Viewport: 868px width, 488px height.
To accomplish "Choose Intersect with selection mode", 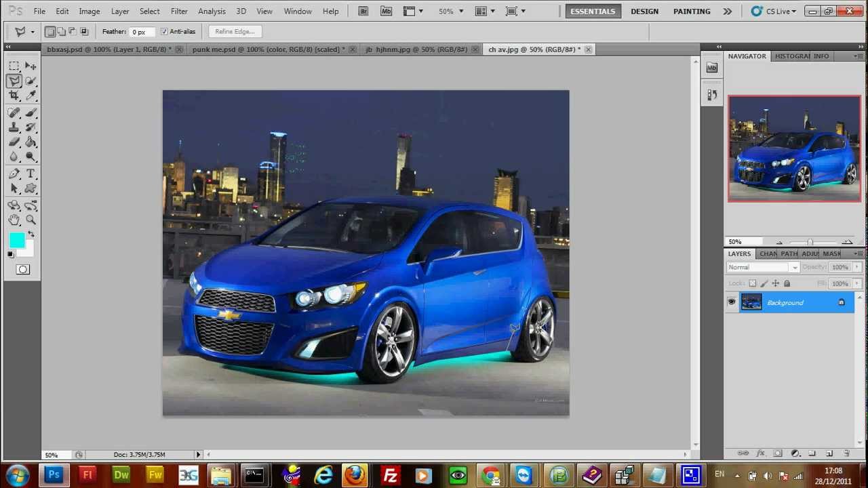I will 84,31.
